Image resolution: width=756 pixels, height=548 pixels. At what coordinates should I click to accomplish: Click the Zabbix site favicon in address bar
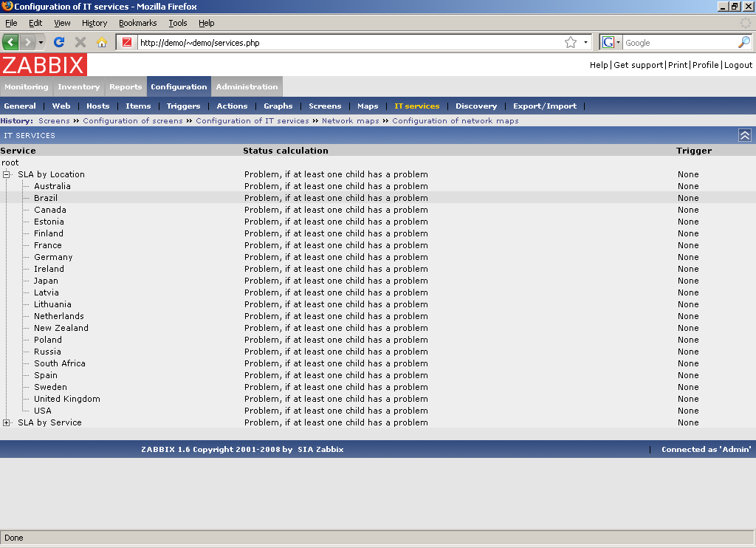click(x=127, y=42)
